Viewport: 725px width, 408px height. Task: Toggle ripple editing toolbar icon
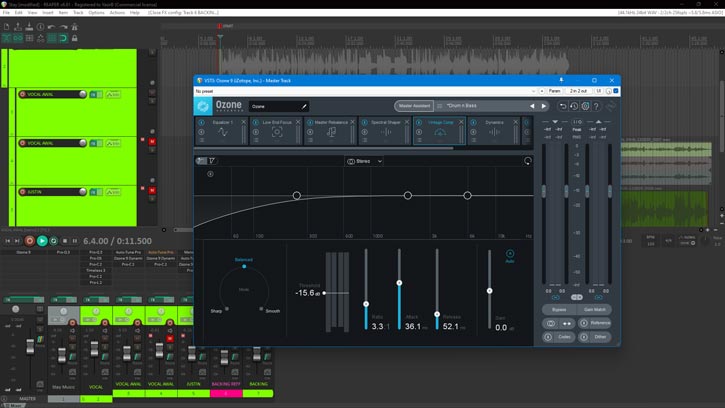tap(29, 38)
